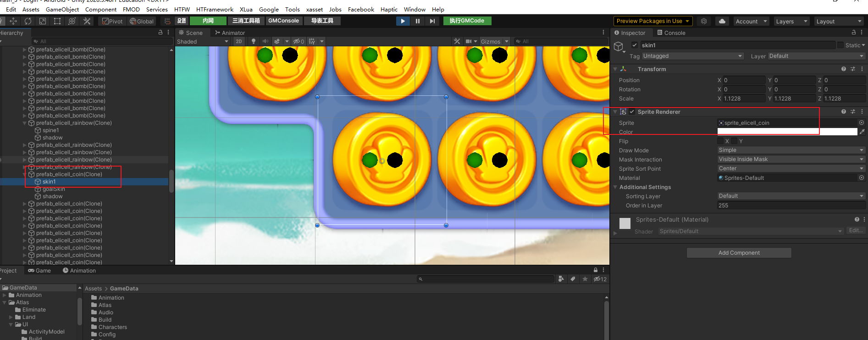Screen dimensions: 868x340
Task: Click the GMConsole button
Action: pyautogui.click(x=283, y=21)
